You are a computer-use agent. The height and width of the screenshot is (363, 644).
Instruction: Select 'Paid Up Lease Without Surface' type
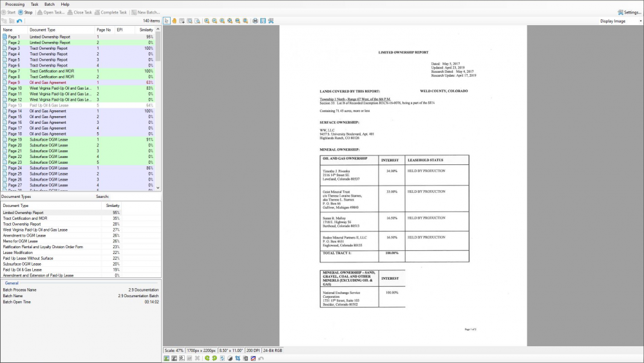click(x=61, y=258)
